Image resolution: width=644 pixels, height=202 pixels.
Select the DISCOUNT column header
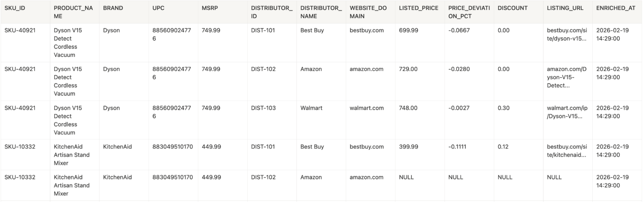tap(512, 8)
